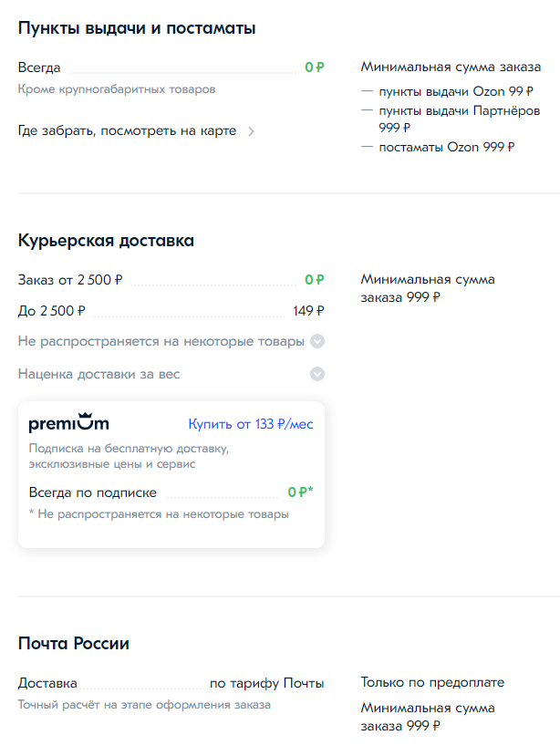Click the Premium logo in the subscription card

(68, 423)
